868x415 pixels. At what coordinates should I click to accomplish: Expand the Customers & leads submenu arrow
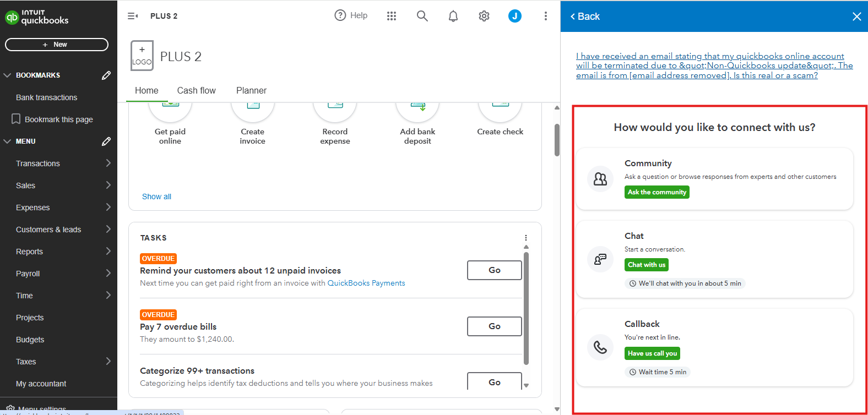tap(109, 229)
